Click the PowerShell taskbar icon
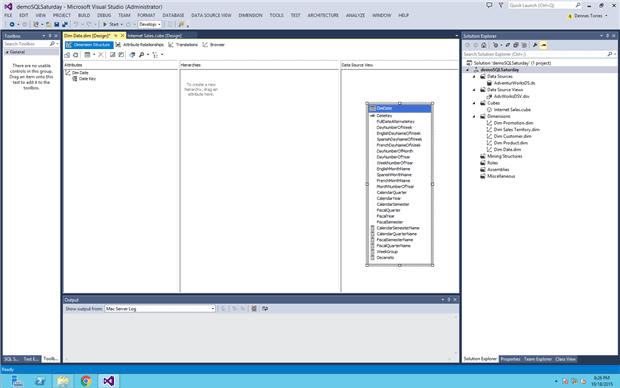The width and height of the screenshot is (620, 388). (40, 381)
